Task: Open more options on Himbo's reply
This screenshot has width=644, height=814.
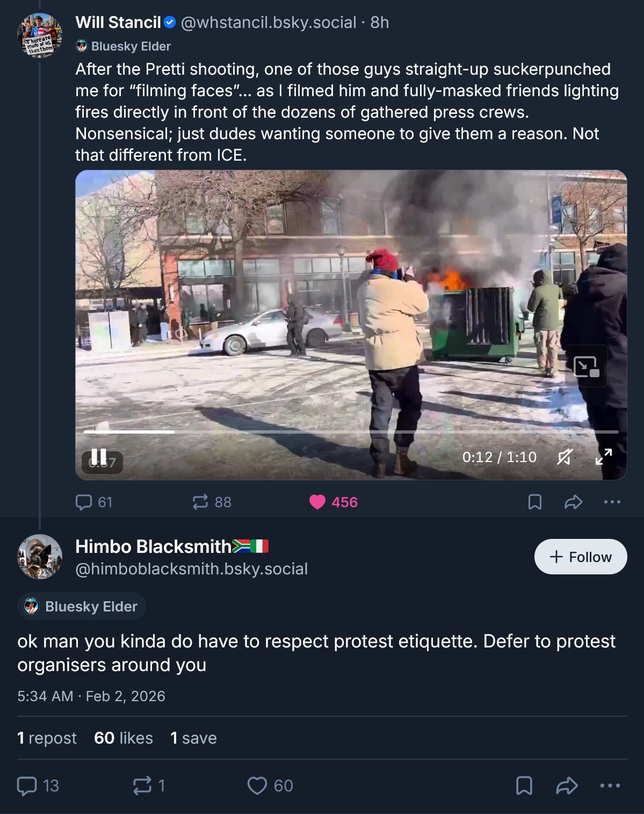Action: (610, 786)
